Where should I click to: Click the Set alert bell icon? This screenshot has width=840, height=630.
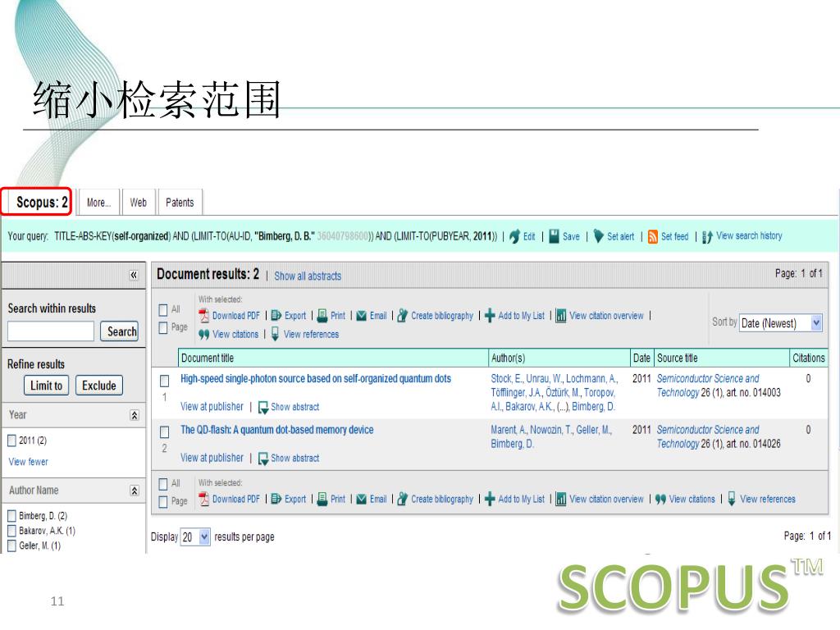(598, 236)
